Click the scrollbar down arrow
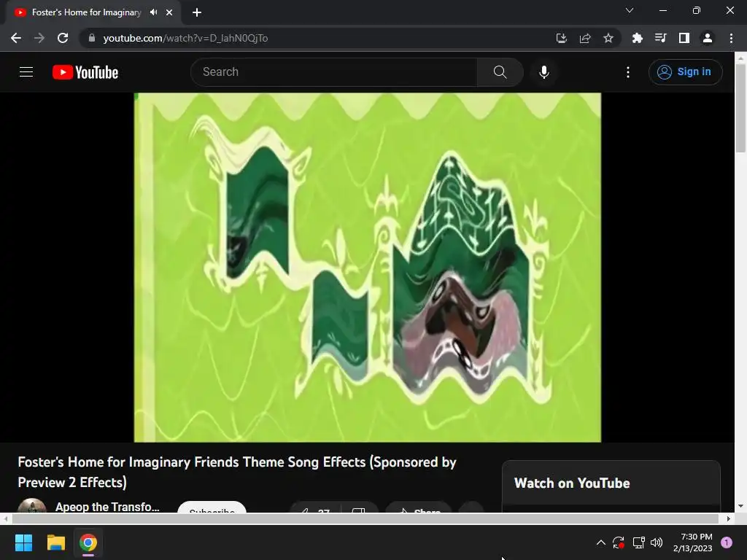747x560 pixels. click(740, 506)
